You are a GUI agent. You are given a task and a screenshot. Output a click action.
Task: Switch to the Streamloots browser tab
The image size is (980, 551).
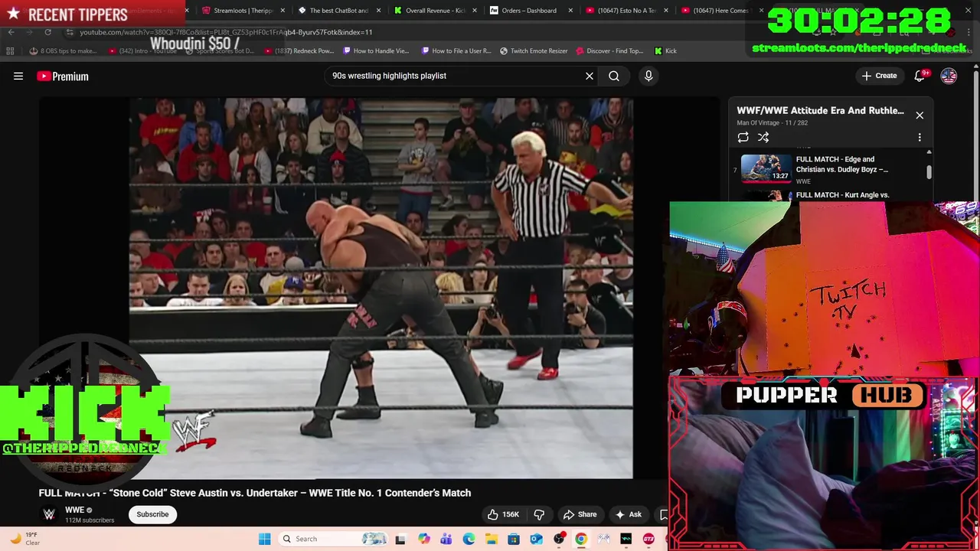click(243, 11)
